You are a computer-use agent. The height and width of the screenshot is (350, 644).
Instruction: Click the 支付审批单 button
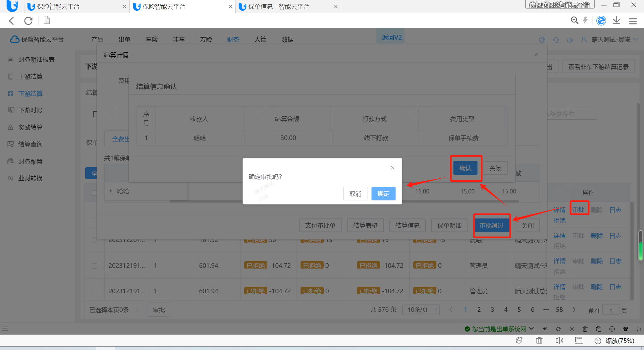point(320,226)
